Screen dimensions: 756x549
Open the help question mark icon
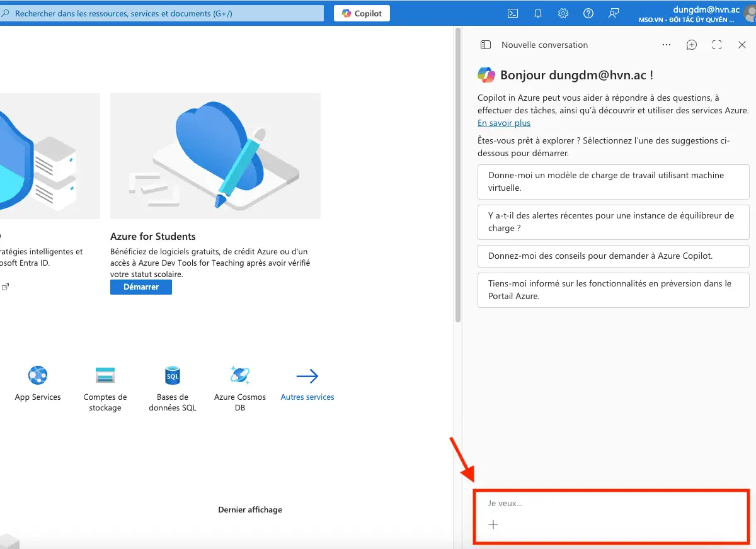tap(588, 13)
